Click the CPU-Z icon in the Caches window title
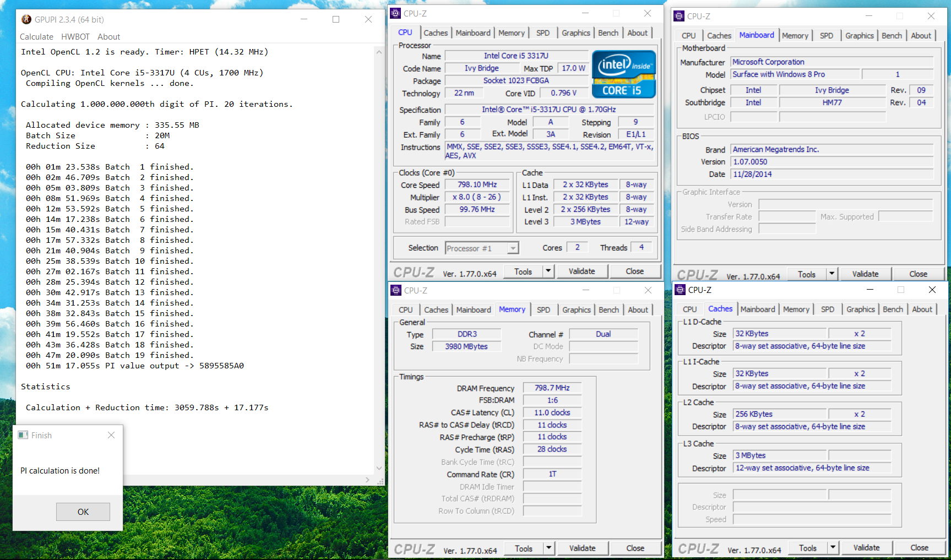 [680, 290]
